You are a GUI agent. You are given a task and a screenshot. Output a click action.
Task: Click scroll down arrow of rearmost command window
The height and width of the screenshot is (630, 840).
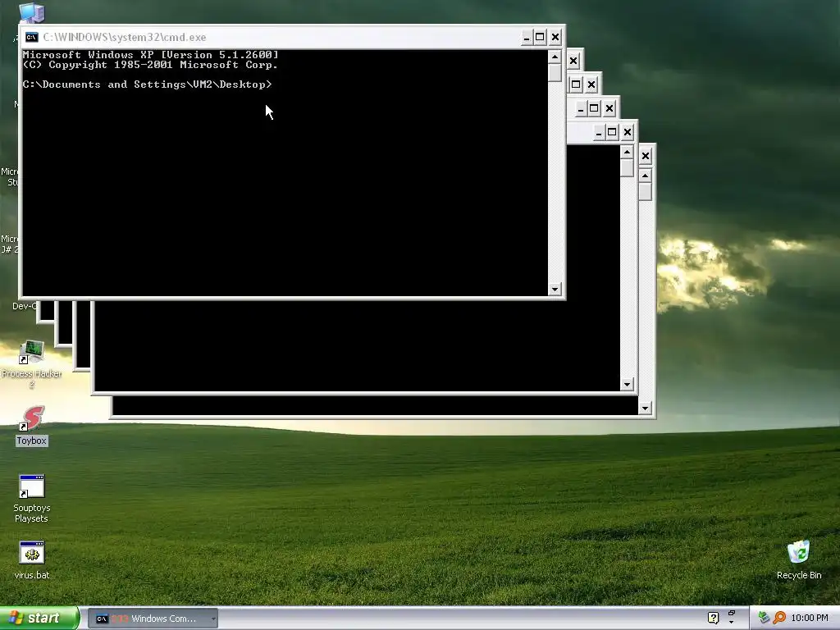[x=646, y=409]
